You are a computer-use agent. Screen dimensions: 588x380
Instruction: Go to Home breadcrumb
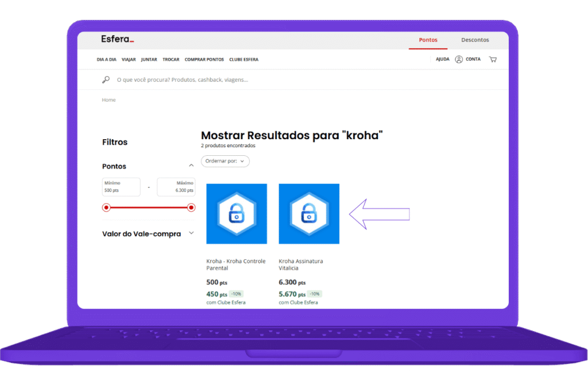tap(109, 100)
